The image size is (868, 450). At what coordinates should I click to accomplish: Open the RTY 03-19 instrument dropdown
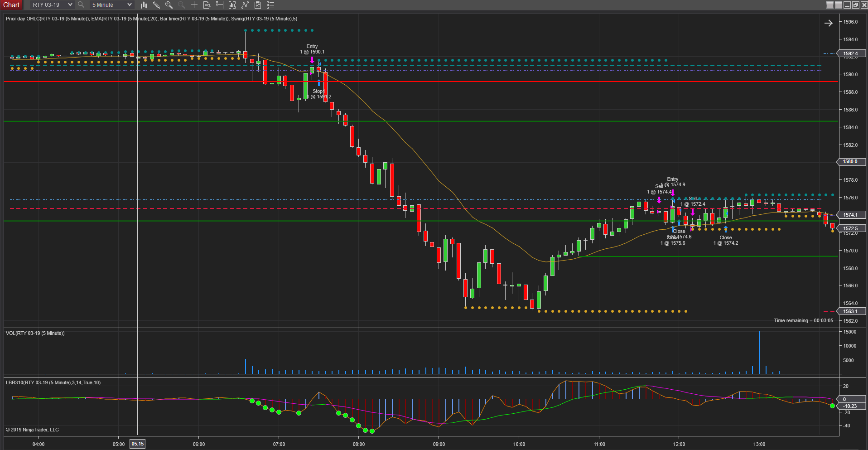tap(52, 5)
